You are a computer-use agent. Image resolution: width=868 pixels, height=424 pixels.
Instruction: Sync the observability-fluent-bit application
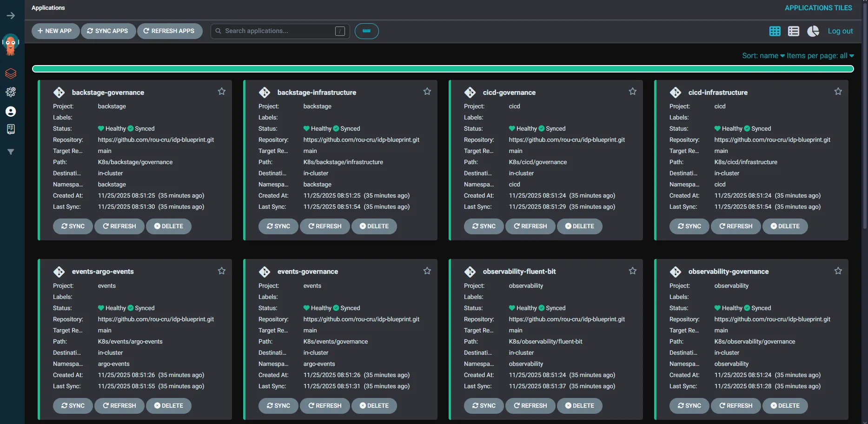click(x=484, y=406)
